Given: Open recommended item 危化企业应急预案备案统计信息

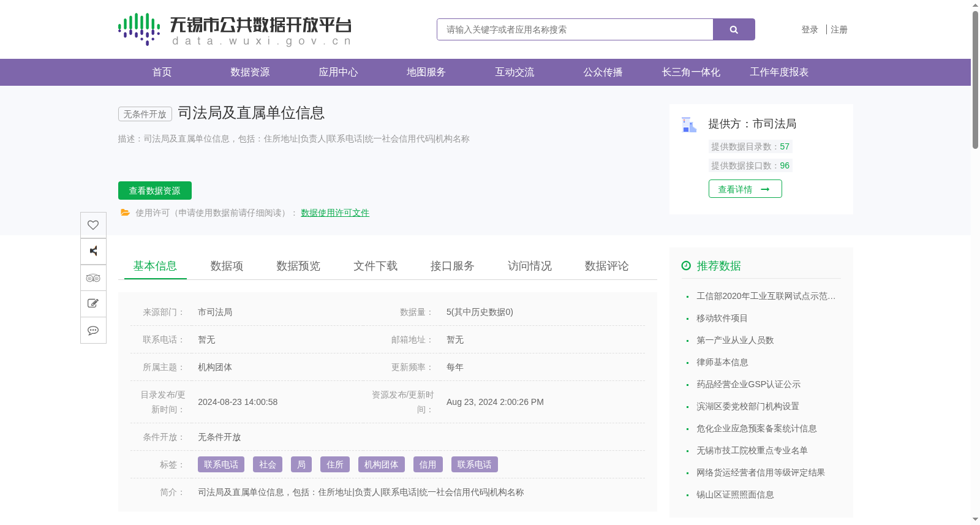Looking at the screenshot, I should pos(756,428).
